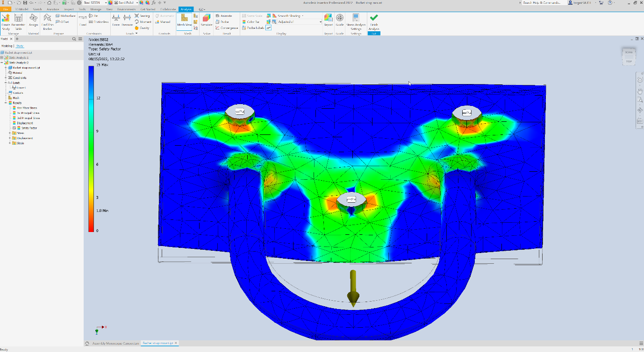644x352 pixels.
Task: Run Find Thin Bodies tool
Action: pyautogui.click(x=48, y=21)
